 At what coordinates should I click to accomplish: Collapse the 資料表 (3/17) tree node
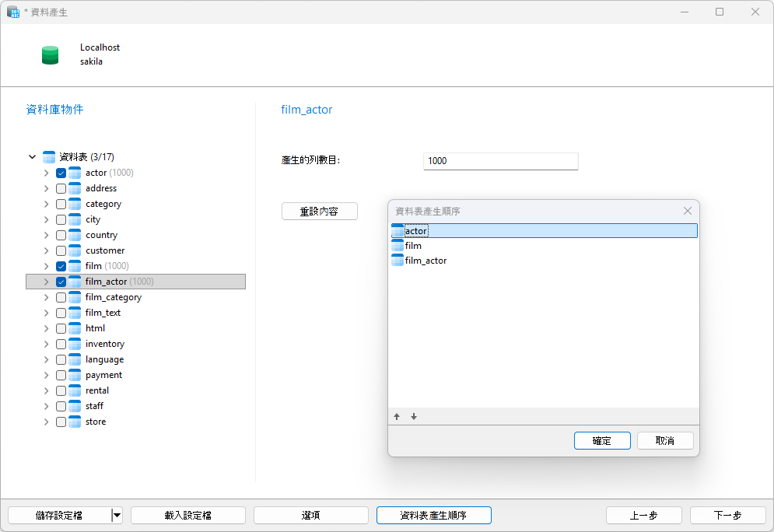32,157
